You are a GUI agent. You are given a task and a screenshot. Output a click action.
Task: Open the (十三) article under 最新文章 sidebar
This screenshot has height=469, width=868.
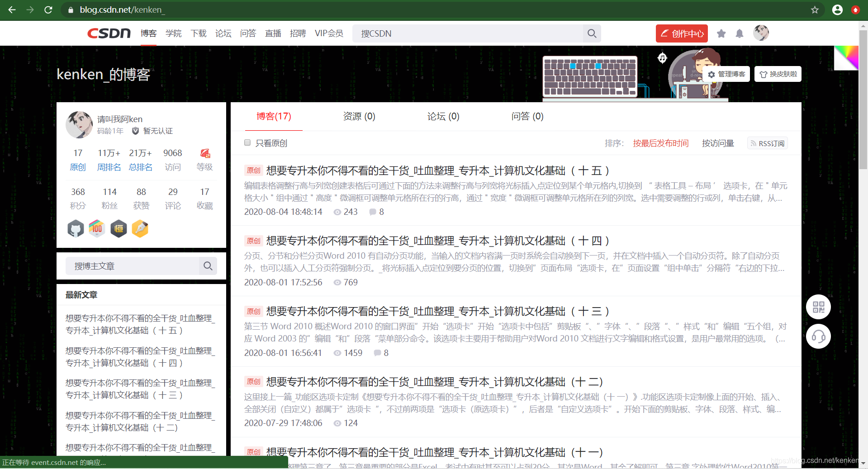tap(140, 389)
